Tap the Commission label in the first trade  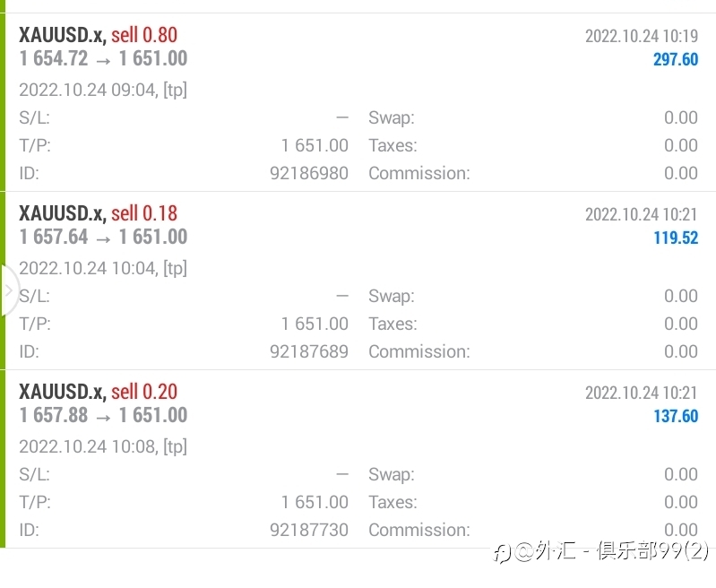(x=419, y=173)
